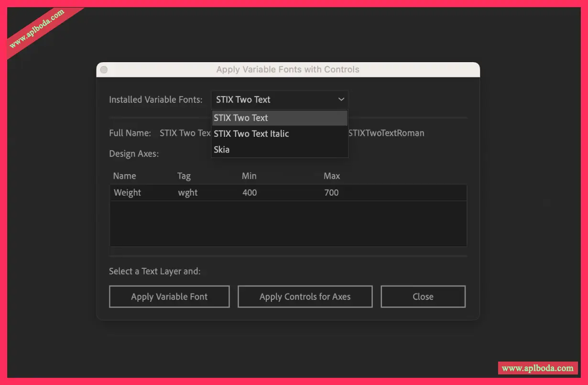Pick the highlighted STIX Two Text option
The image size is (588, 385).
tap(241, 118)
